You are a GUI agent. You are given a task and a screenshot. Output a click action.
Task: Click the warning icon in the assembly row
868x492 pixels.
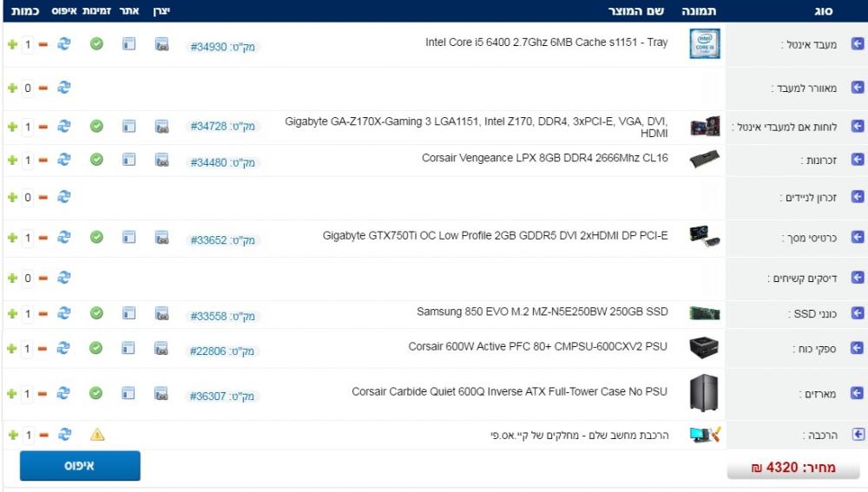97,435
